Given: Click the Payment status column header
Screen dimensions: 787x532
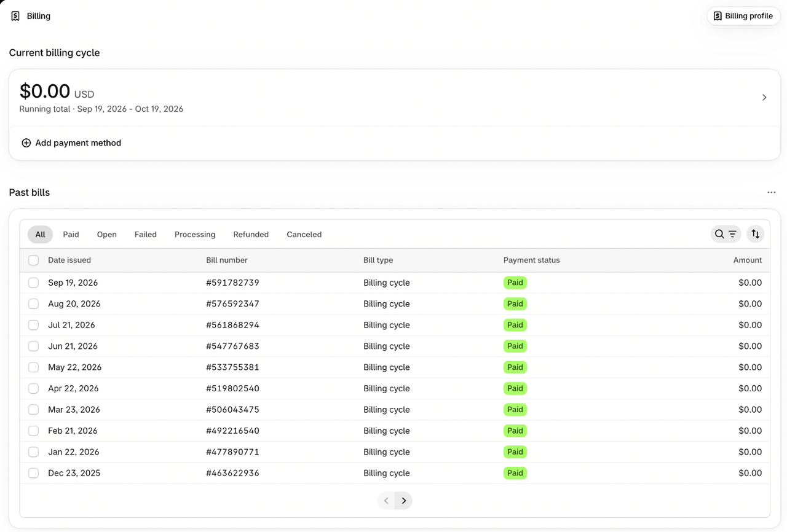Looking at the screenshot, I should (532, 260).
